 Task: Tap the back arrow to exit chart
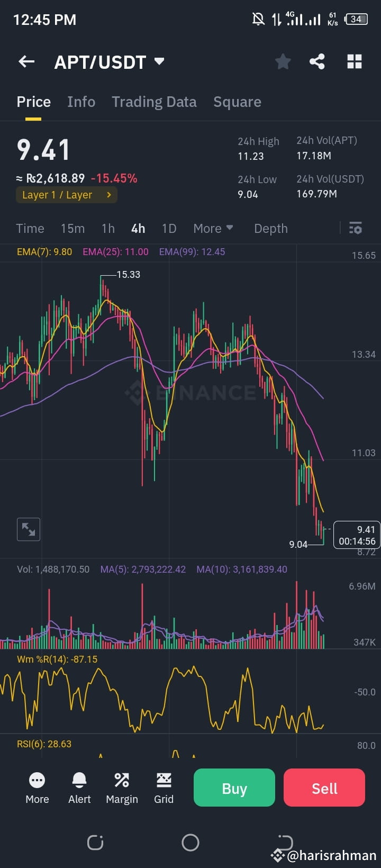tap(26, 61)
